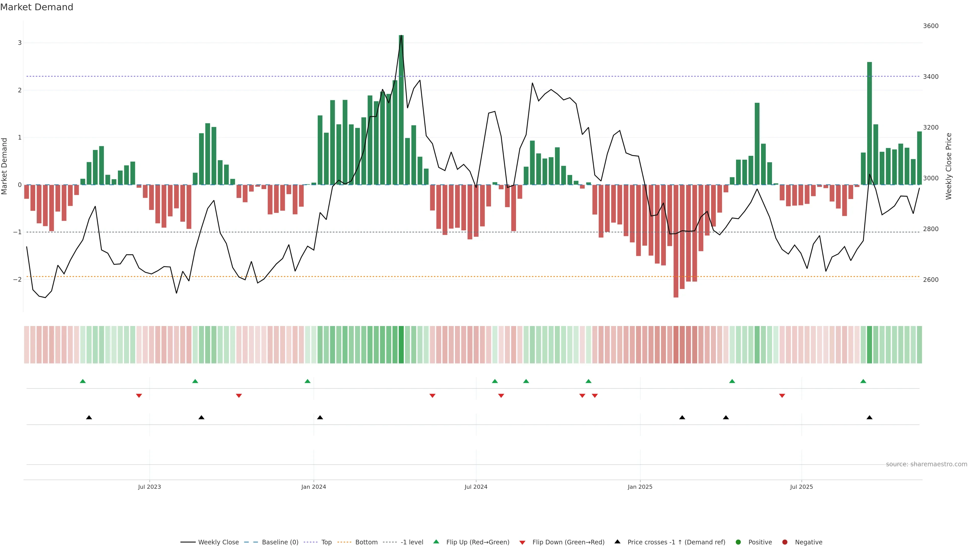
Task: Click the darkest green heatmap cell
Action: pyautogui.click(x=401, y=345)
